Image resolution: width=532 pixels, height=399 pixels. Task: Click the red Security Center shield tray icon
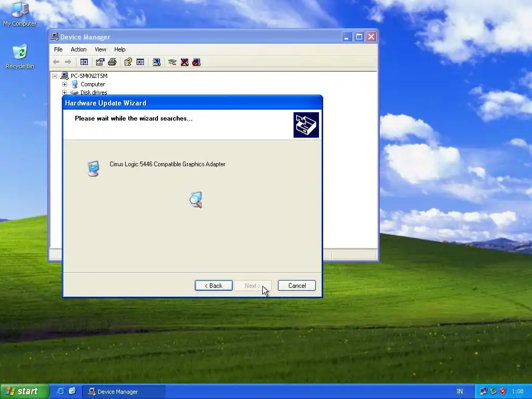[x=503, y=392]
